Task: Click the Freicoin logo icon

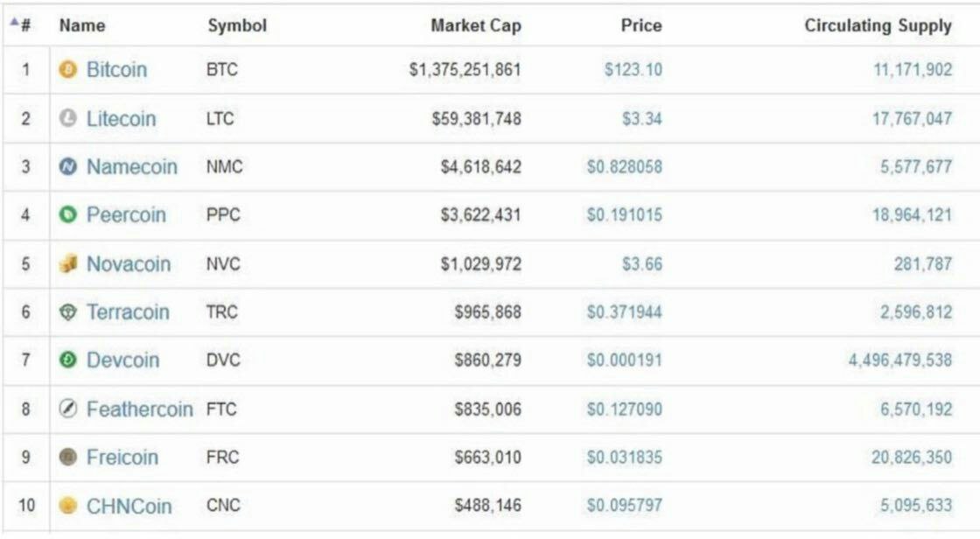Action: pos(67,458)
